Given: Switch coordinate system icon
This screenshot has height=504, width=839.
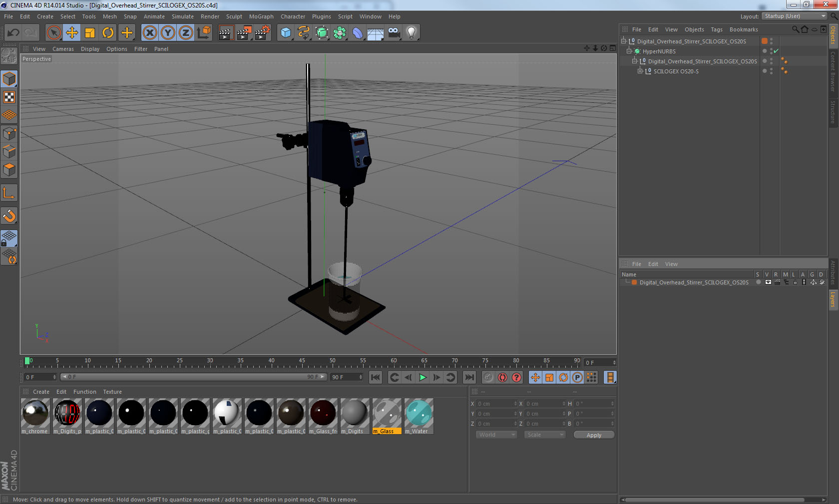Looking at the screenshot, I should click(x=204, y=33).
